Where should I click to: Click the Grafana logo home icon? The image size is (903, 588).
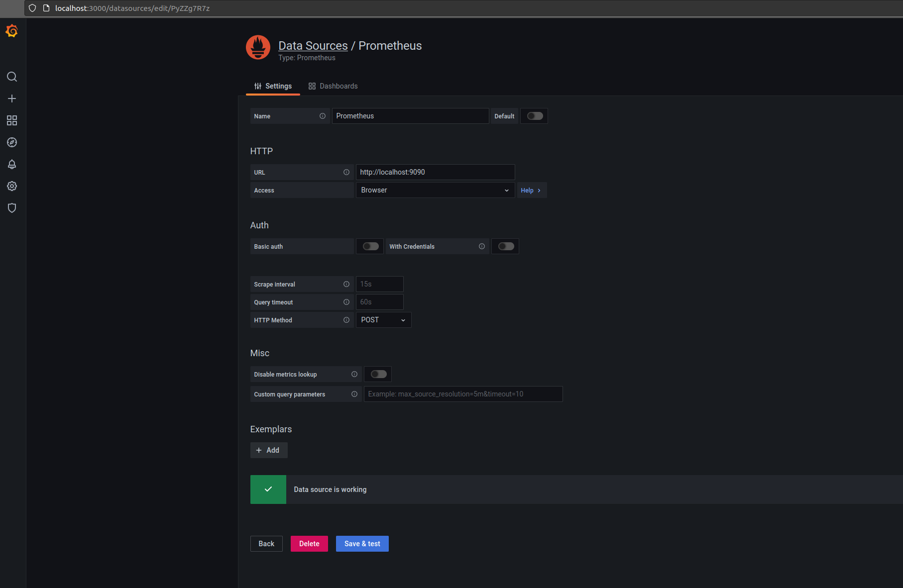(x=12, y=31)
